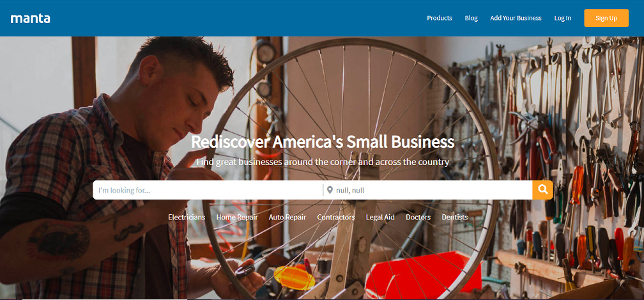Click the location pin icon
The width and height of the screenshot is (644, 300).
pyautogui.click(x=330, y=190)
